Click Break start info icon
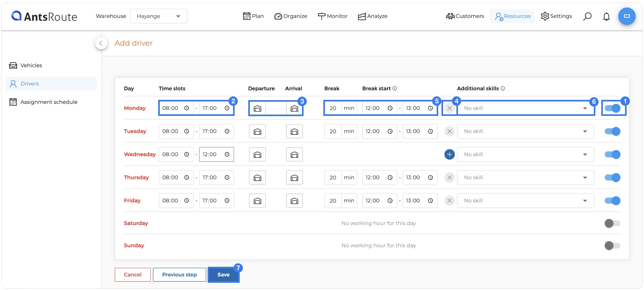This screenshot has height=290, width=644. (395, 88)
